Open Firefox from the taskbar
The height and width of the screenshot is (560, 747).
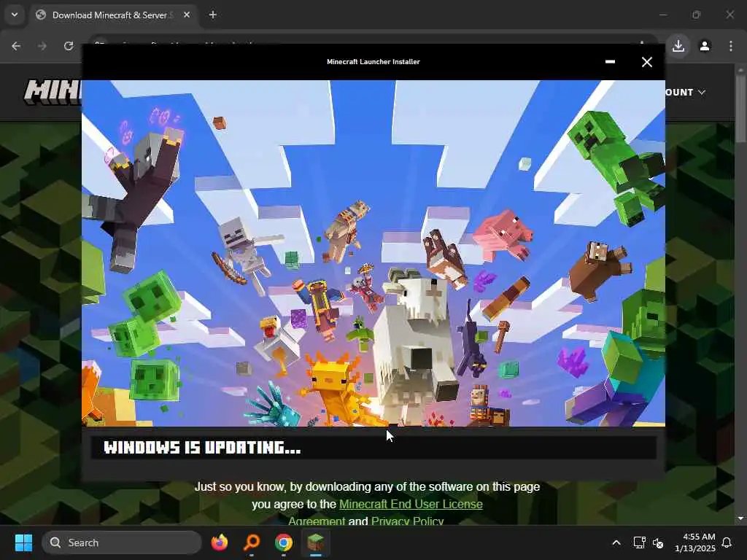pyautogui.click(x=220, y=542)
